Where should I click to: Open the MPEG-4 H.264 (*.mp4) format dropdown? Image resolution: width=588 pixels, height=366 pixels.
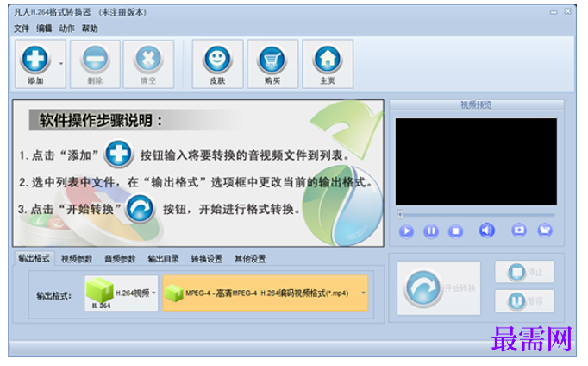click(x=363, y=293)
